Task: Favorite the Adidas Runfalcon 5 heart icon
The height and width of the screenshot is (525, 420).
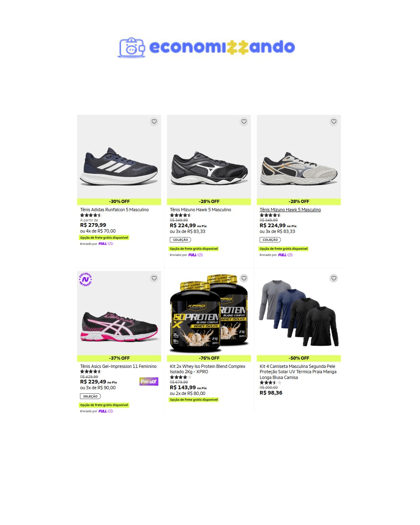Action: point(154,122)
